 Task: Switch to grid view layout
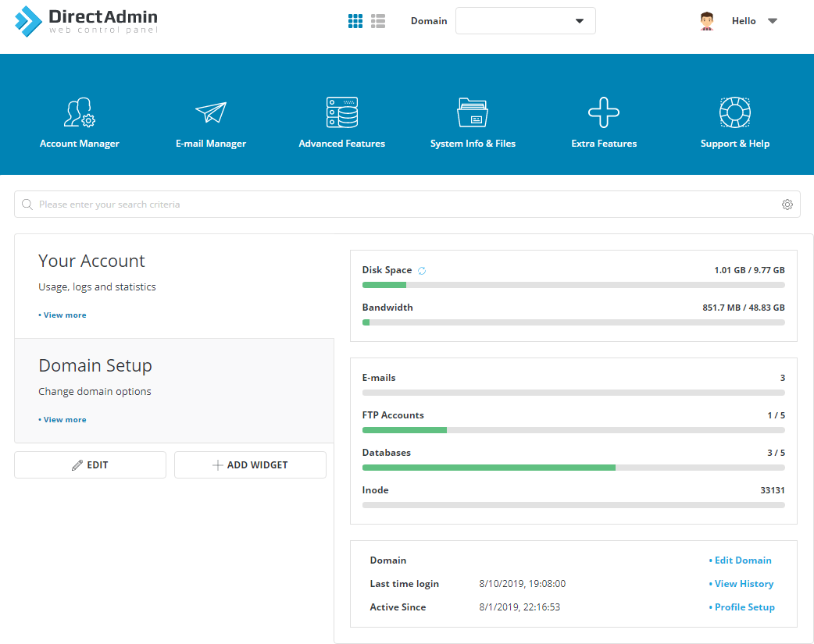pos(355,20)
